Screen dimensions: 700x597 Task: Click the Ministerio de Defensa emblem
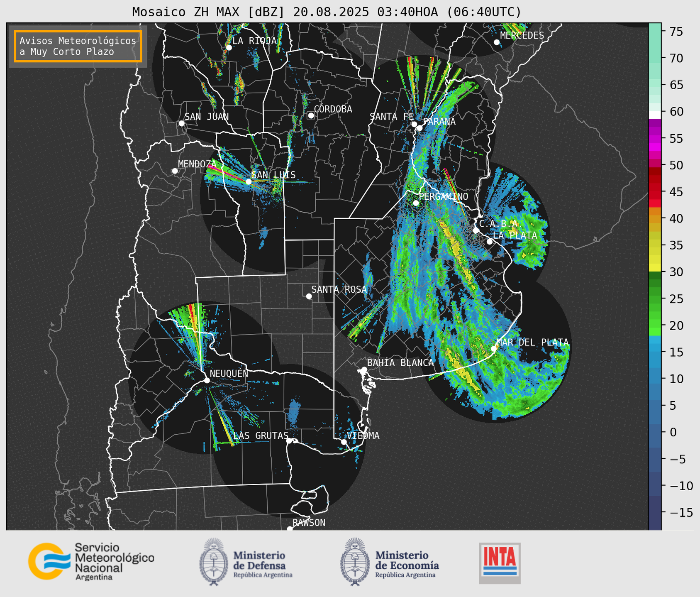coord(213,562)
